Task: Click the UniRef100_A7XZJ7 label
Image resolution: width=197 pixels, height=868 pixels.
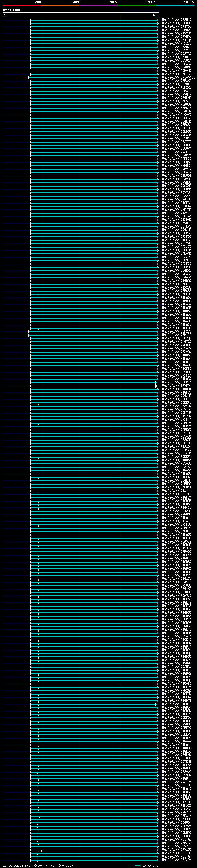Action: [x=177, y=43]
